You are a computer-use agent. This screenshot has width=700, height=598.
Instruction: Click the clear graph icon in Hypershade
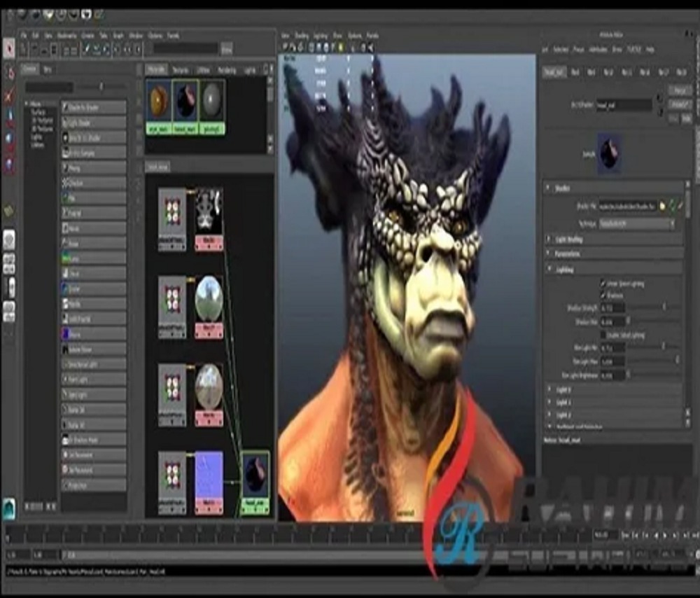click(87, 49)
